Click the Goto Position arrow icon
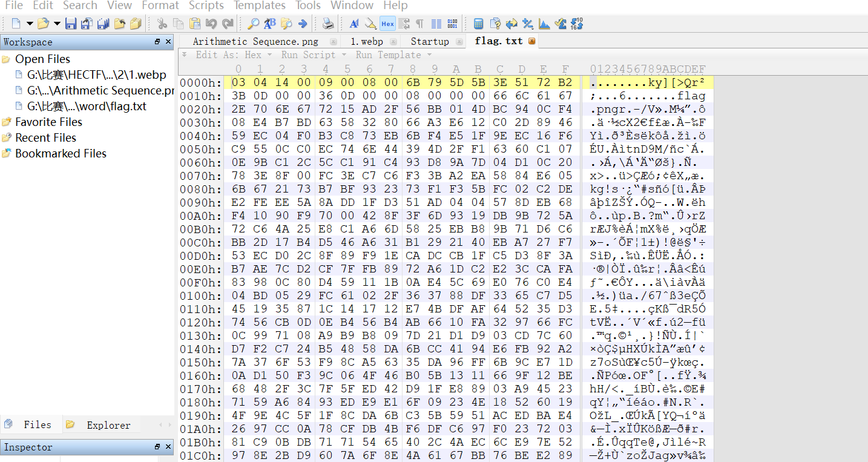This screenshot has height=462, width=868. coord(303,23)
